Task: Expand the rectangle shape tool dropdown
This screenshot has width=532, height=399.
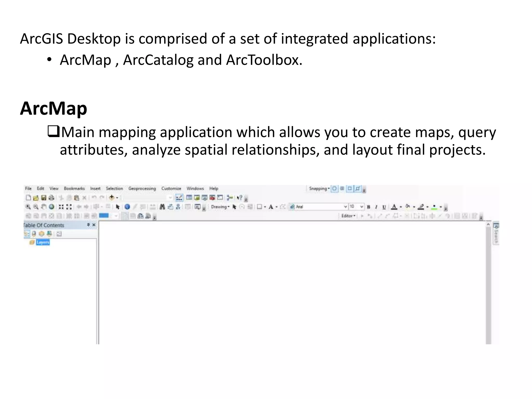Action: [265, 207]
